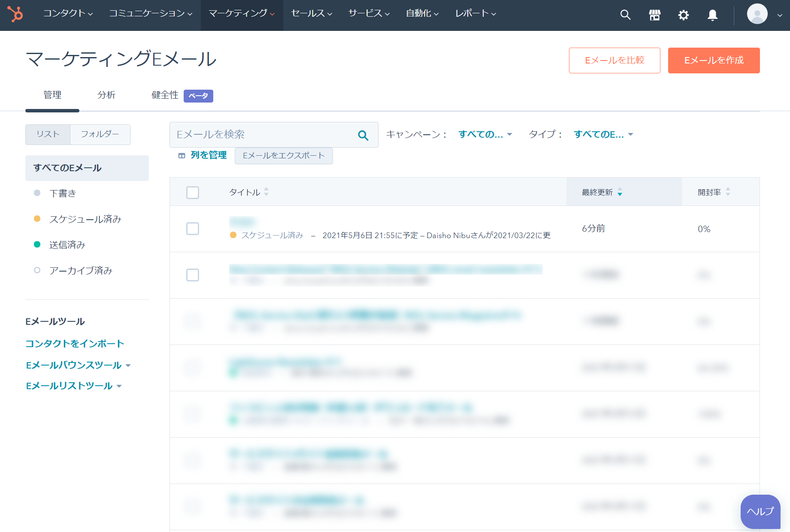The height and width of the screenshot is (532, 790).
Task: Click the user avatar icon
Action: click(757, 14)
